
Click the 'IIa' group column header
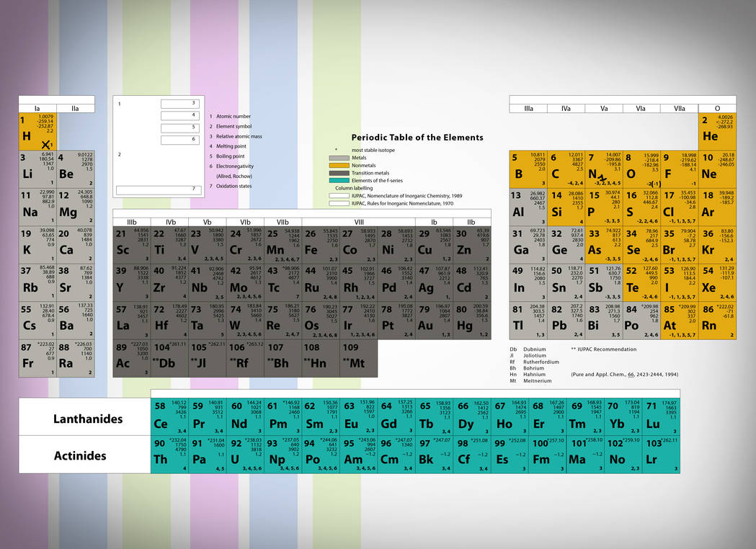click(x=76, y=109)
